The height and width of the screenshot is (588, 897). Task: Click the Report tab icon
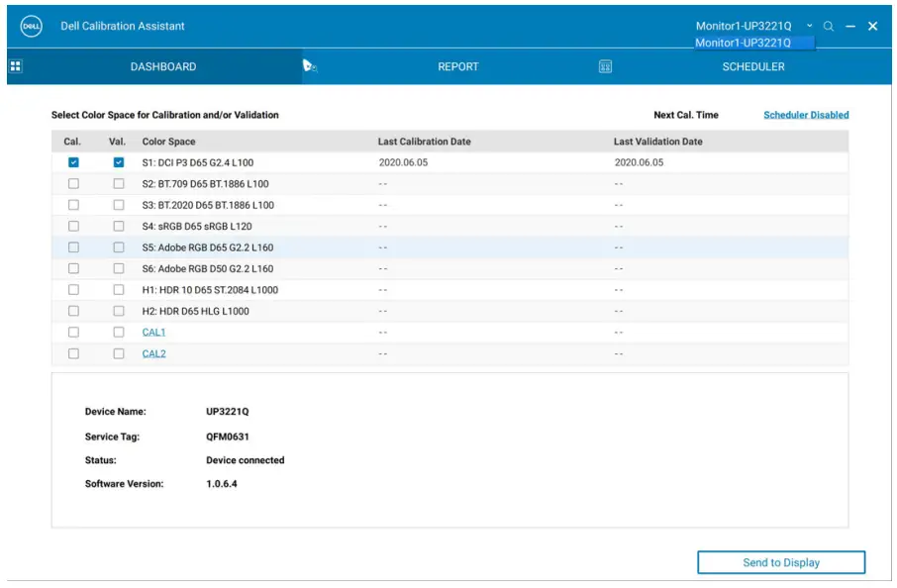pyautogui.click(x=310, y=66)
